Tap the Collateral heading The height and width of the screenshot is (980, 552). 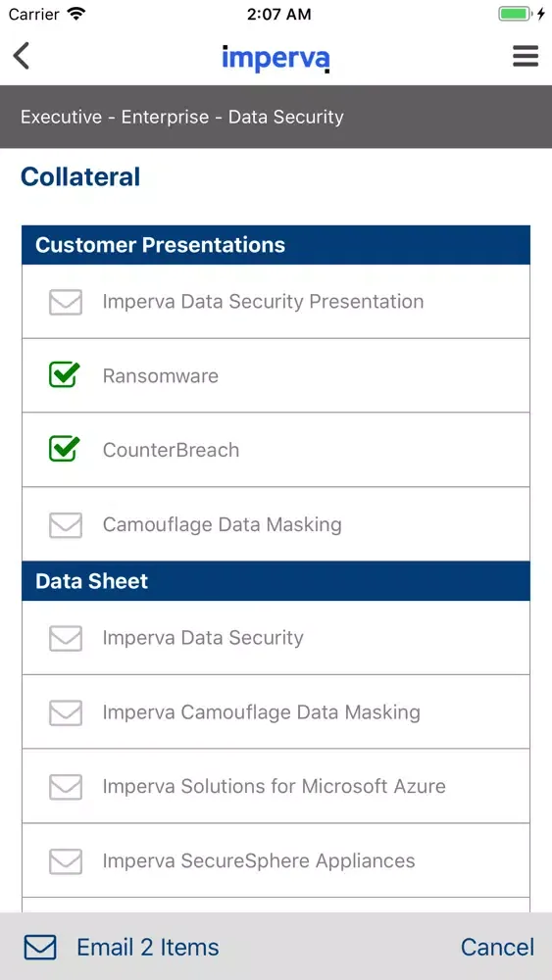pos(80,176)
